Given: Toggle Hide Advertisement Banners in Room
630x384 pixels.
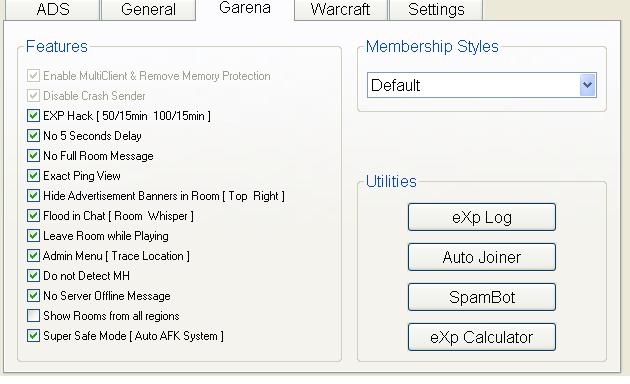Looking at the screenshot, I should pyautogui.click(x=33, y=196).
